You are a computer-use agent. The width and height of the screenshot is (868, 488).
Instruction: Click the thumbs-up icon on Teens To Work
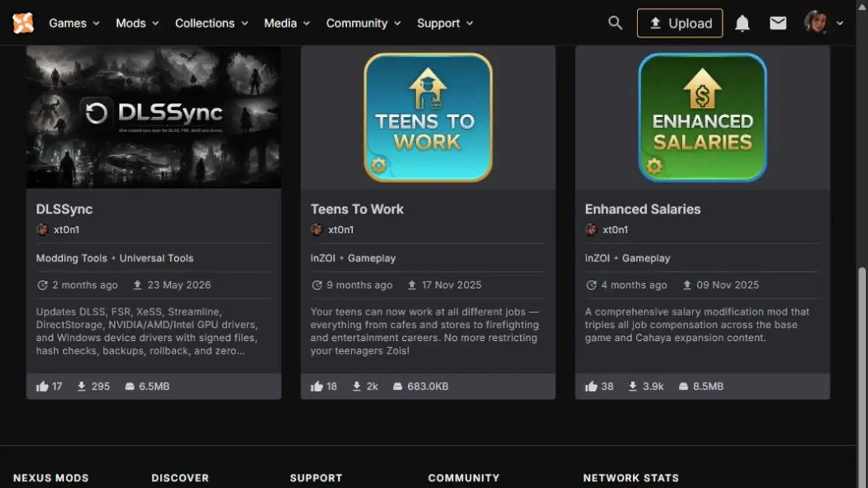(x=317, y=386)
